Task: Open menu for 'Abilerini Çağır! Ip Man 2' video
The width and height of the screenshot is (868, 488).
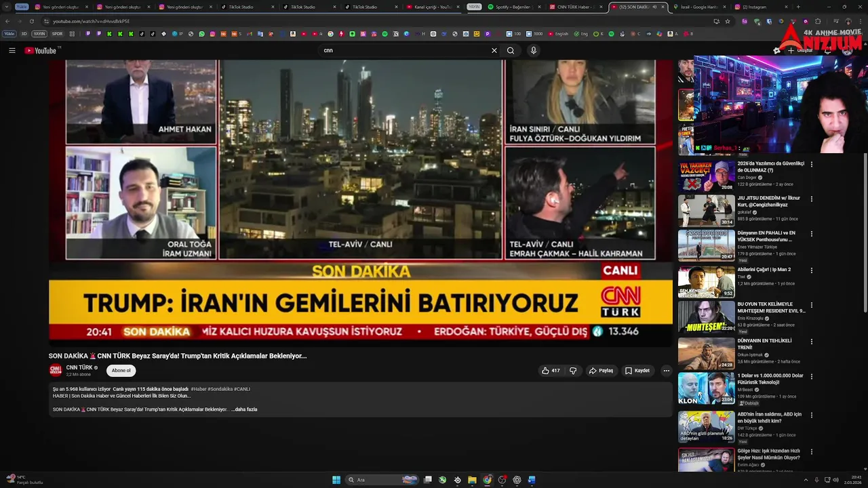Action: pos(811,270)
